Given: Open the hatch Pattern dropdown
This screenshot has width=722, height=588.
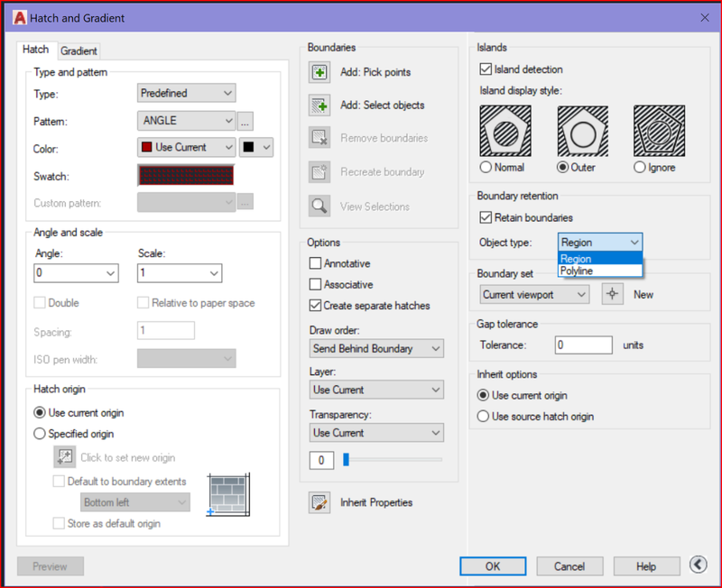Looking at the screenshot, I should pyautogui.click(x=187, y=121).
